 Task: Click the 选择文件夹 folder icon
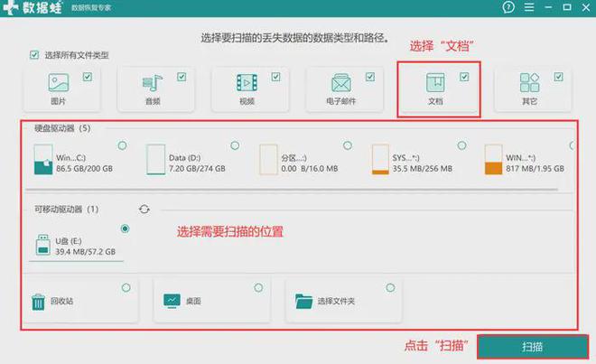[x=303, y=302]
